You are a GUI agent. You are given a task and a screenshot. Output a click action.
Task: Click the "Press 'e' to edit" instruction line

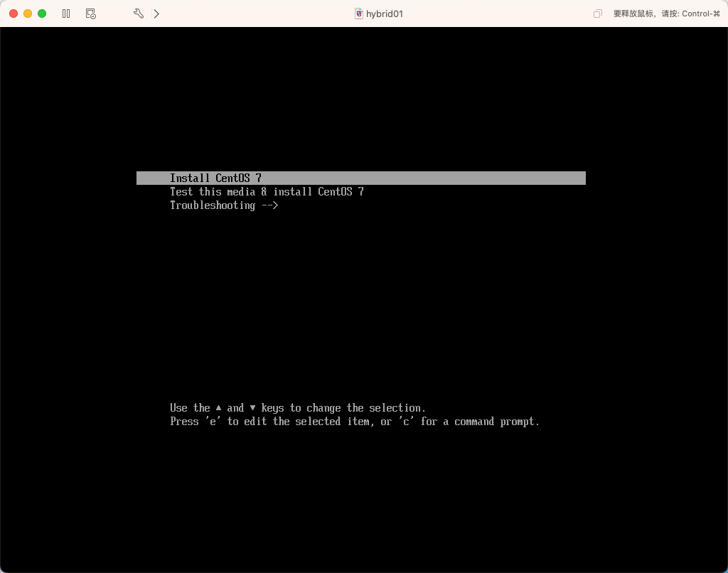[355, 421]
